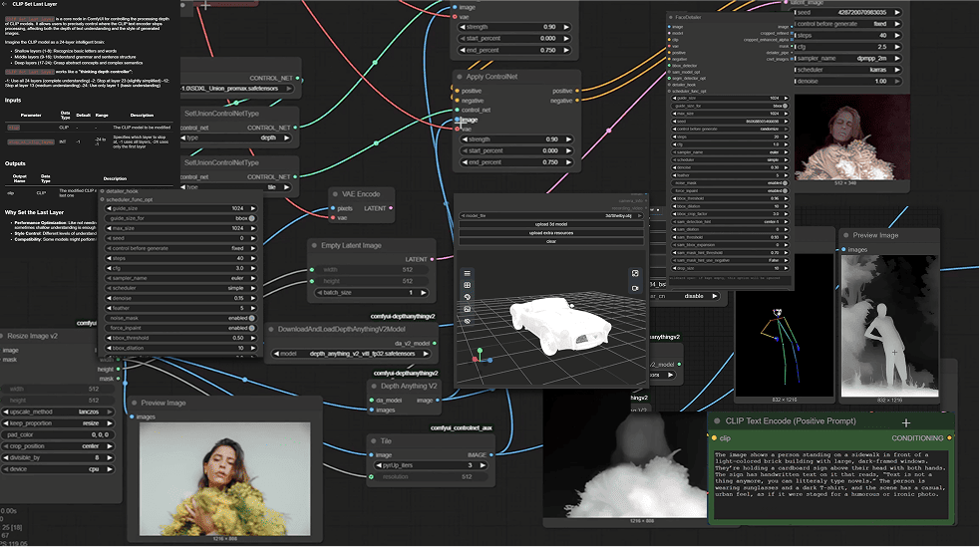Collapse the FaceDetailer node via its dot
This screenshot has height=547, width=980.
point(671,18)
